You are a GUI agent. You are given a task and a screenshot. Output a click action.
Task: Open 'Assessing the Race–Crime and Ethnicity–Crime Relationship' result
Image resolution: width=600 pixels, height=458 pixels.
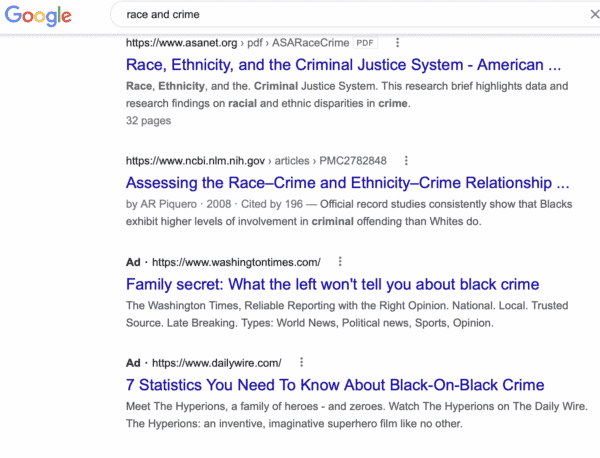347,183
